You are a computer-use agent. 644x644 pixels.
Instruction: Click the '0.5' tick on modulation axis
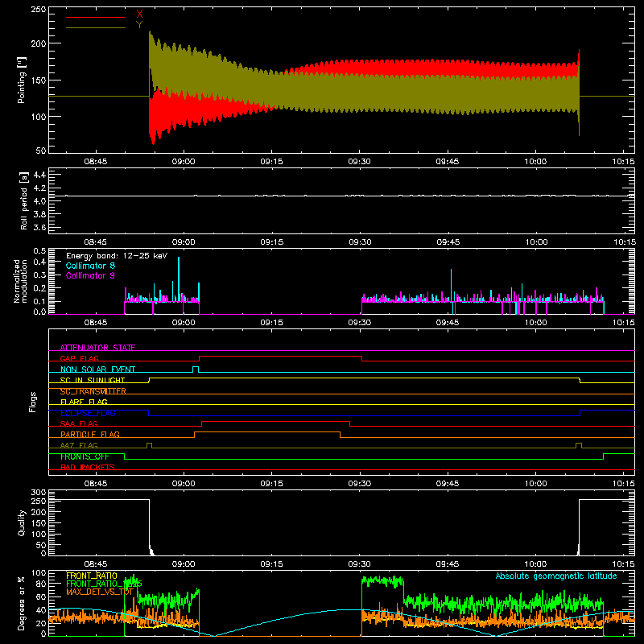click(39, 250)
